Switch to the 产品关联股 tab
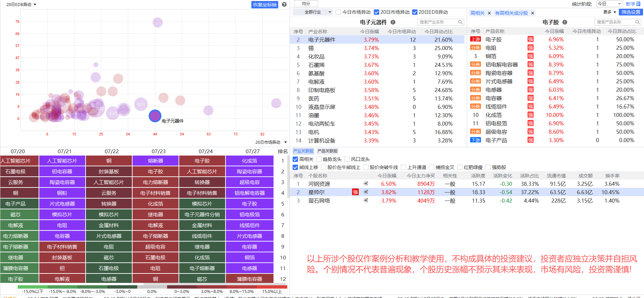 pos(328,151)
